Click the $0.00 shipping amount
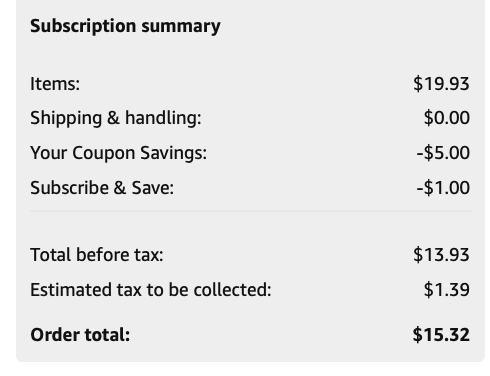Image resolution: width=490 pixels, height=376 pixels. coord(447,118)
